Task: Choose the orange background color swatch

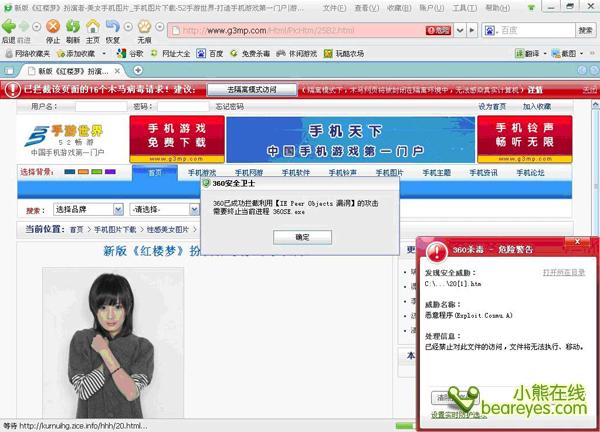Action: (x=83, y=172)
